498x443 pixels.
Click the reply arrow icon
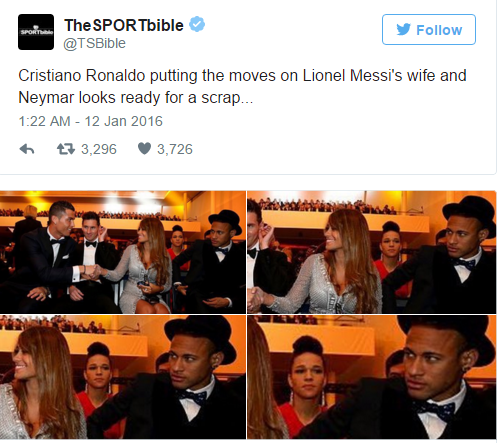pyautogui.click(x=27, y=149)
